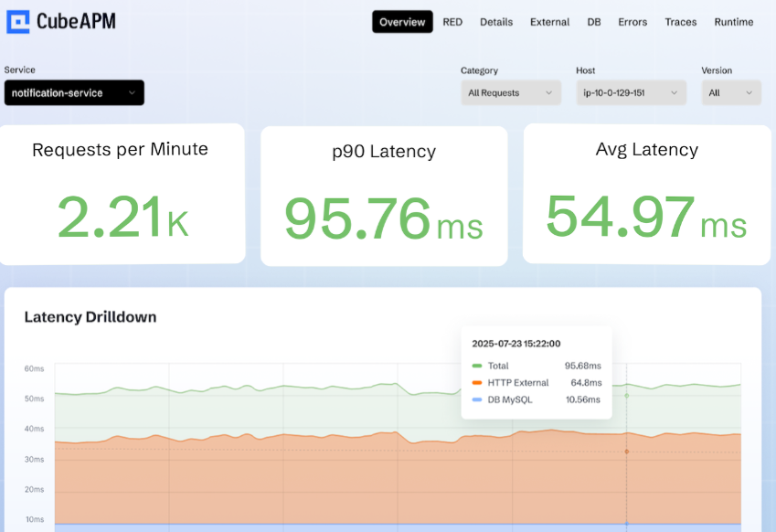Click the tooltip timestamp 2025-07-23 15:22:00

(x=516, y=344)
